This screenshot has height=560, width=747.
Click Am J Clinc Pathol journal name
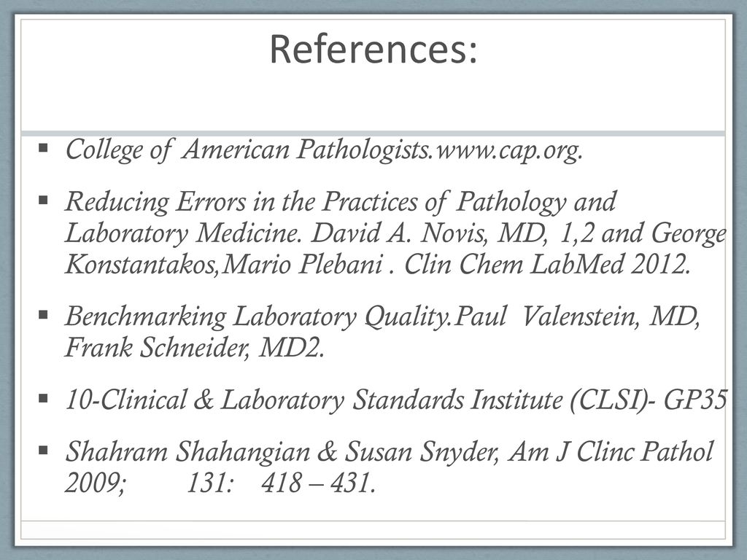coord(611,451)
